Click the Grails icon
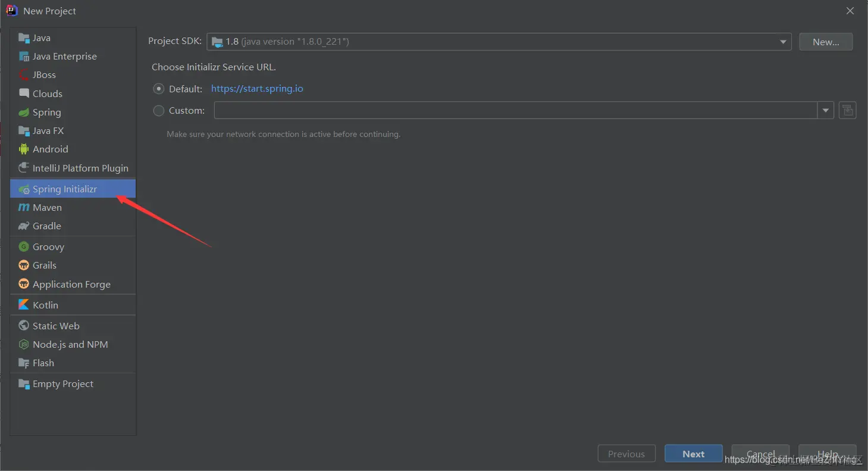This screenshot has width=868, height=471. coord(24,265)
